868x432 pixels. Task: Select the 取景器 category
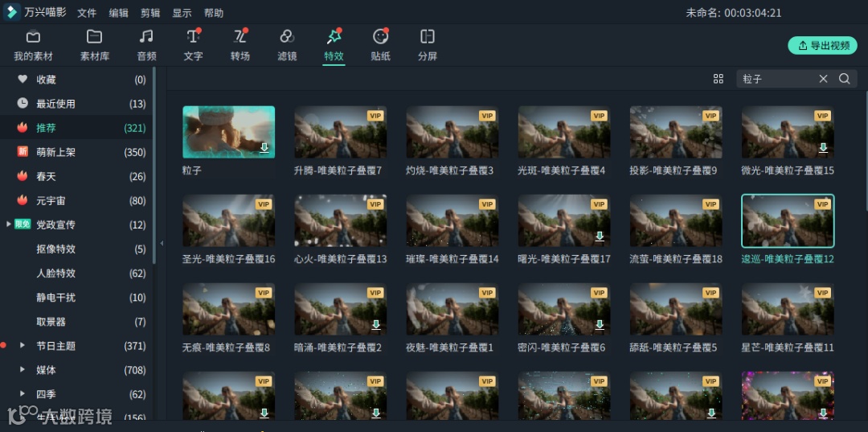point(76,322)
